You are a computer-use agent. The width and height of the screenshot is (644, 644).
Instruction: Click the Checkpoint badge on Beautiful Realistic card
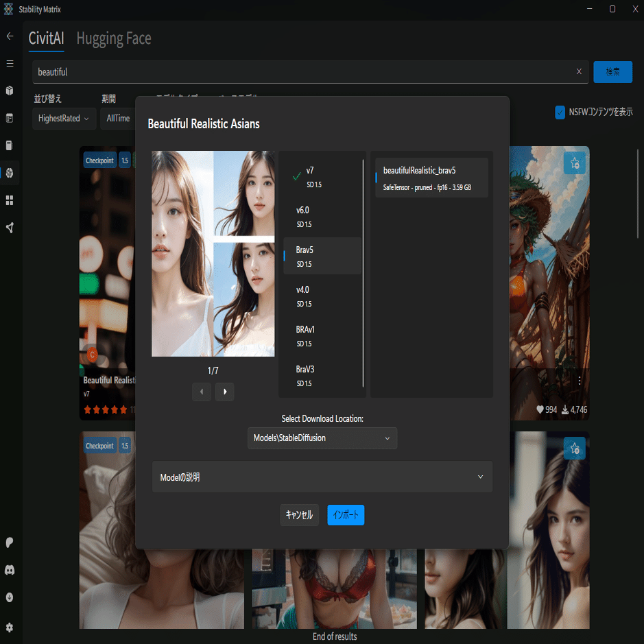[x=100, y=160]
